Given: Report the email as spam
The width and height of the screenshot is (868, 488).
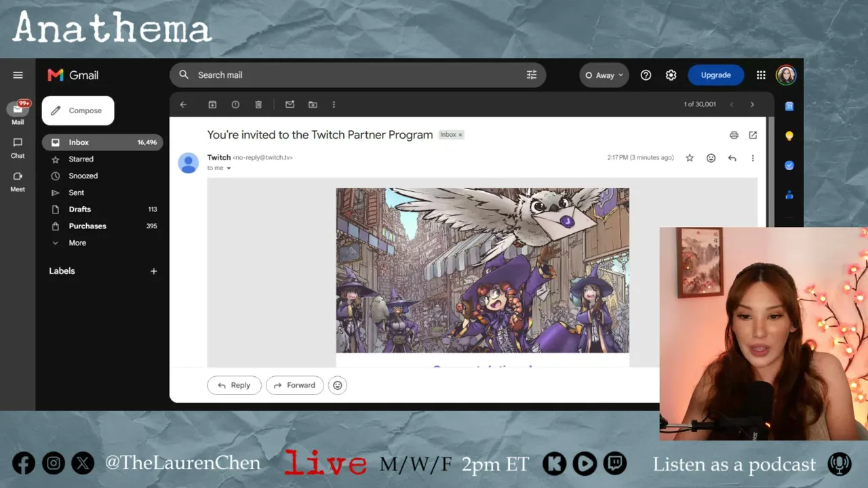Looking at the screenshot, I should (235, 104).
